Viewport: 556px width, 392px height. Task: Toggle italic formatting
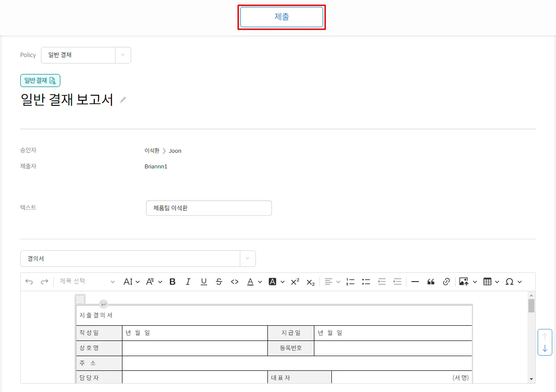[x=188, y=282]
